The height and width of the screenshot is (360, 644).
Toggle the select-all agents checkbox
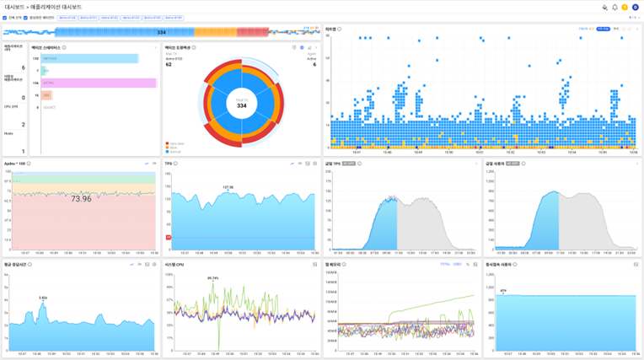(5, 18)
